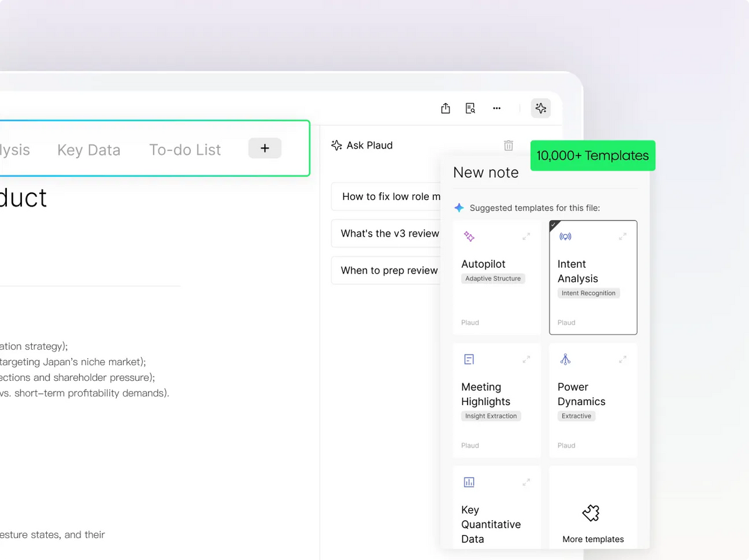Expand the Autopilot template preview
749x560 pixels.
526,237
